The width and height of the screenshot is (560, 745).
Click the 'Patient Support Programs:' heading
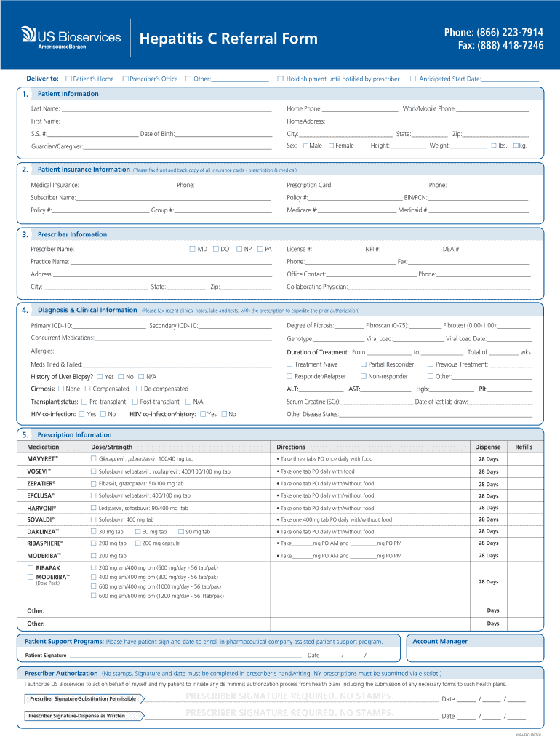(x=64, y=642)
